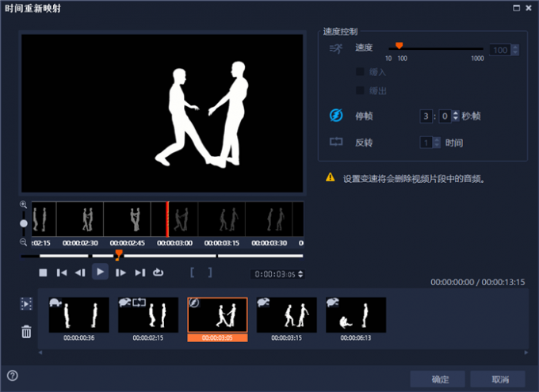The height and width of the screenshot is (392, 539).
Task: Select the thumbnail clip at 00:00:06:13
Action: pos(356,314)
